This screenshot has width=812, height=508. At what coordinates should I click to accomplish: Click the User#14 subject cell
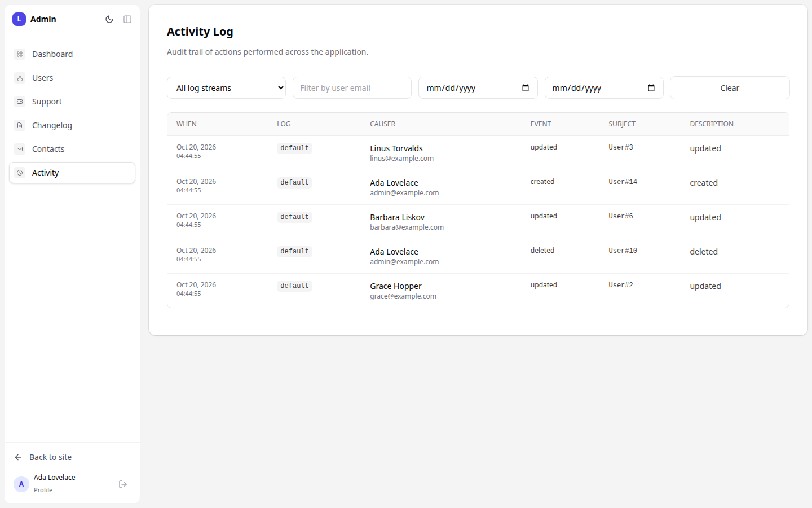[x=623, y=182]
